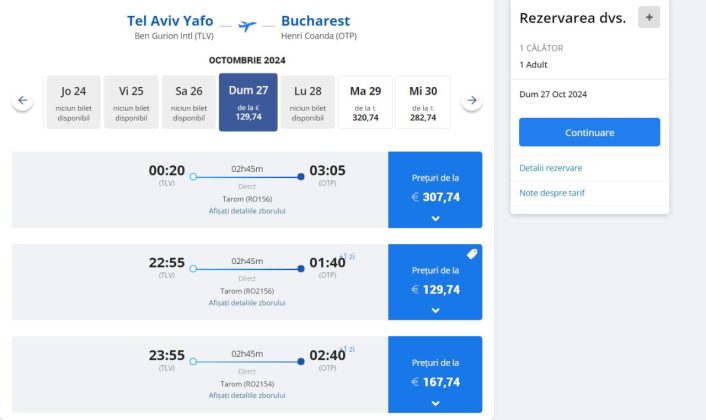Expand the €167,74 fare chevron
This screenshot has height=420, width=706.
[435, 403]
